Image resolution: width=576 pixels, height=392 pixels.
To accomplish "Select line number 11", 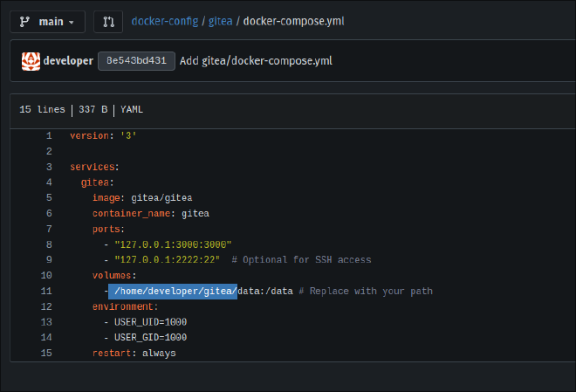I will (x=46, y=291).
